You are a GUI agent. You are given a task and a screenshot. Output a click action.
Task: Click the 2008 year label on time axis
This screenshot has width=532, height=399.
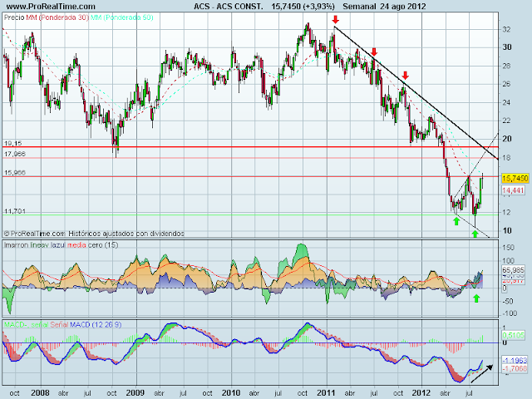[x=40, y=393]
